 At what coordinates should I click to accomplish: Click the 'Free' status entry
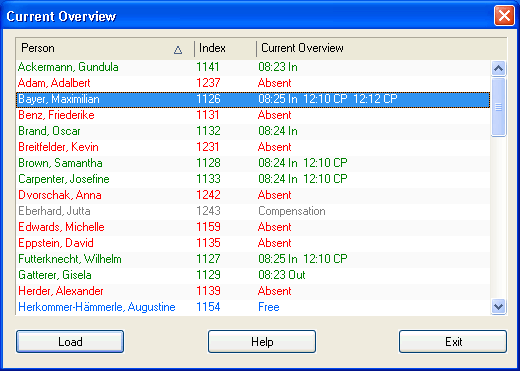coord(269,307)
